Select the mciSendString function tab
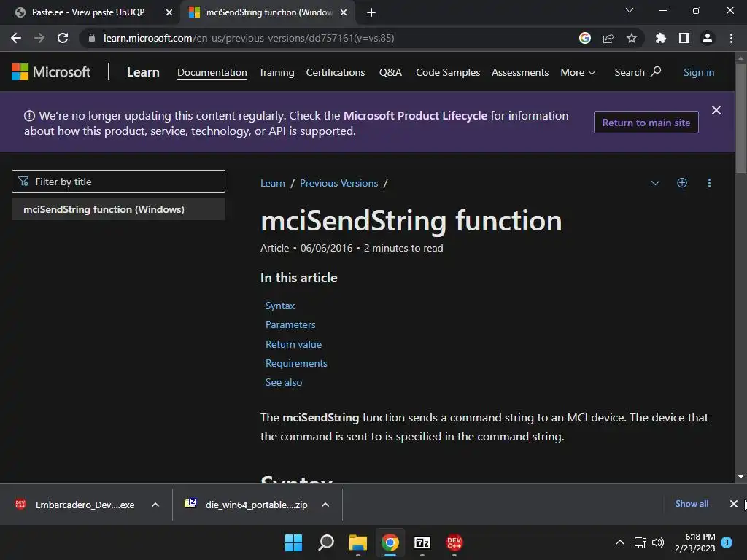Image resolution: width=747 pixels, height=560 pixels. (268, 12)
